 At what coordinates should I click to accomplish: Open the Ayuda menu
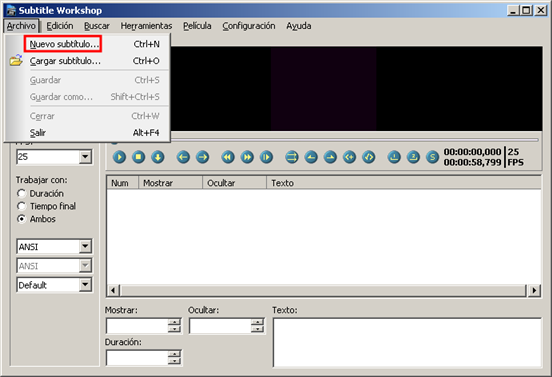[x=299, y=26]
